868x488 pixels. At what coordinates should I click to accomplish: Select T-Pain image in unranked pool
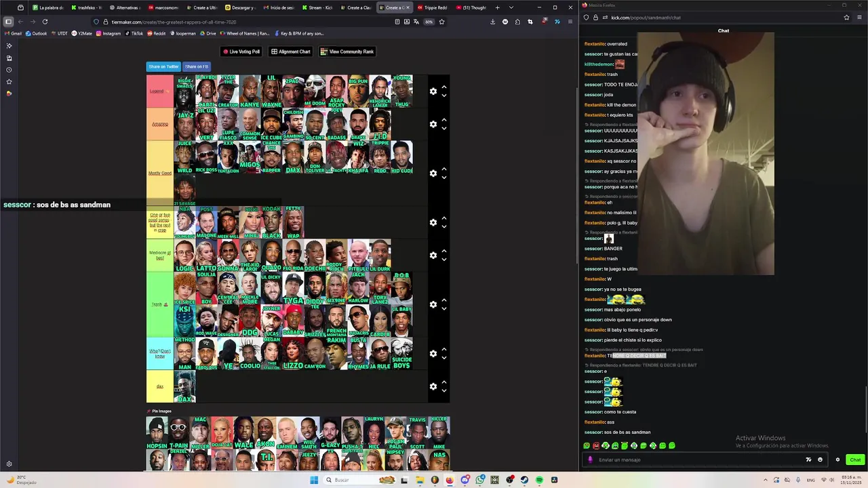178,434
